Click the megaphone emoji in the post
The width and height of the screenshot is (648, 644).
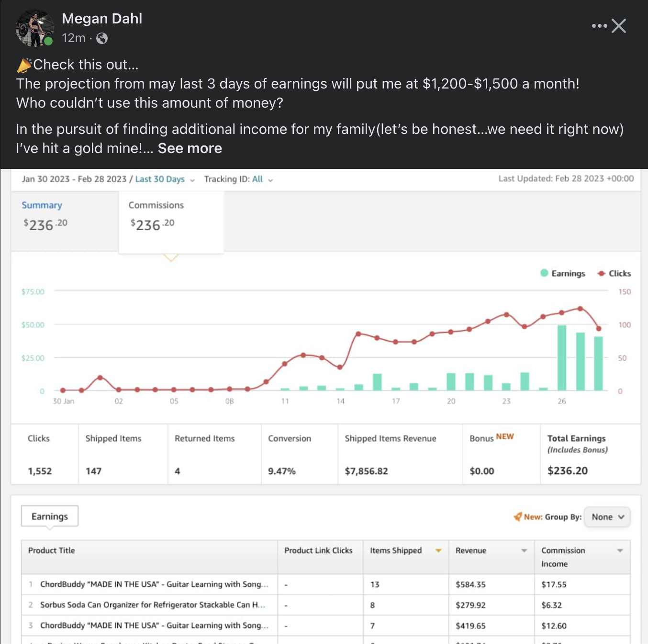click(24, 65)
